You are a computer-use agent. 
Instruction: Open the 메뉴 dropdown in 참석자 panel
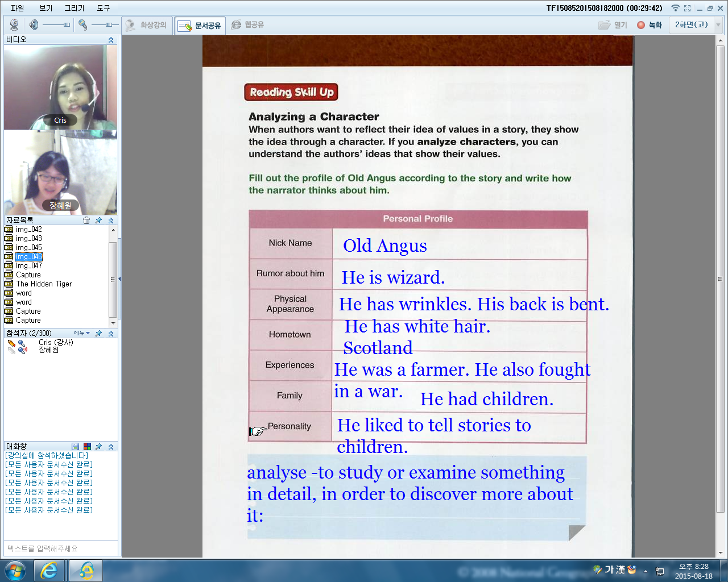81,334
